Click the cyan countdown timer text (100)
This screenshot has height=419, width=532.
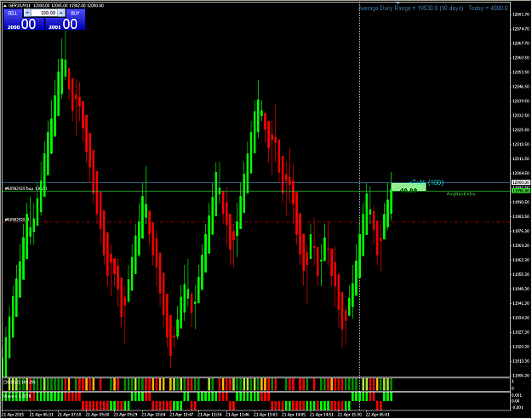[x=427, y=182]
